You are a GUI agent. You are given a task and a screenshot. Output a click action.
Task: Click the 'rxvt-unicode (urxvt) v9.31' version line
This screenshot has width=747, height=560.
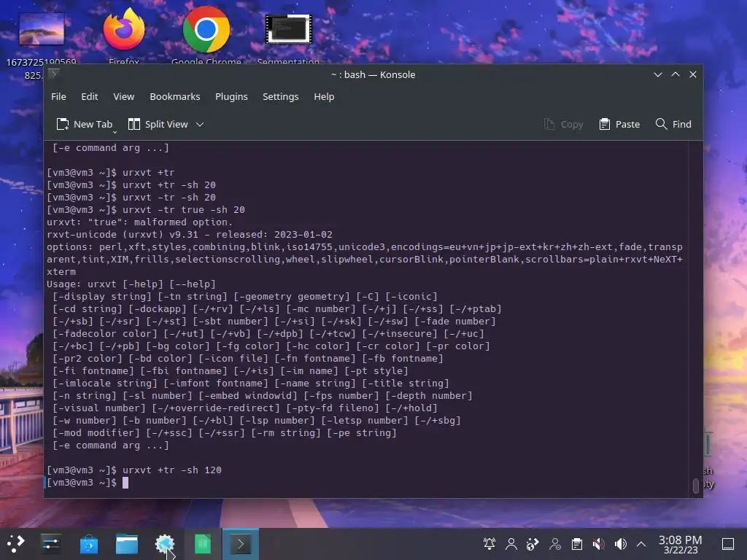[x=189, y=234]
